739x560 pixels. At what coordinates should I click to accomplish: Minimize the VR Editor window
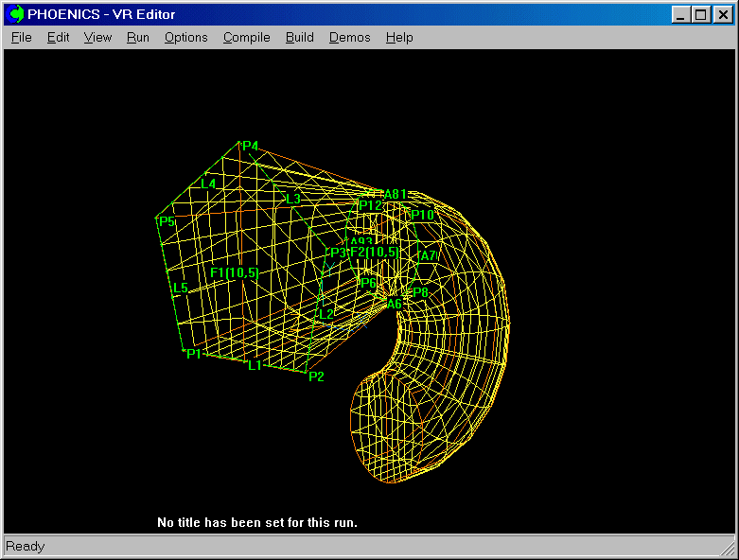point(681,14)
